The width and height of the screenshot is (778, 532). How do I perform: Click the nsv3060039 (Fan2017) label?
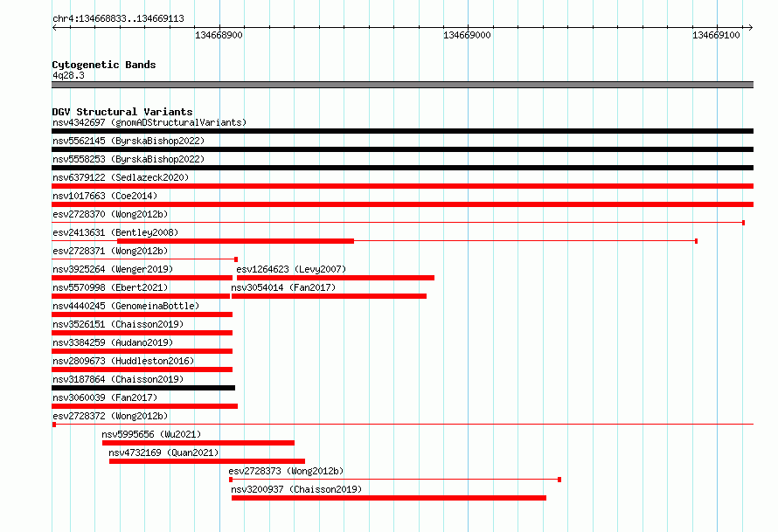[105, 397]
